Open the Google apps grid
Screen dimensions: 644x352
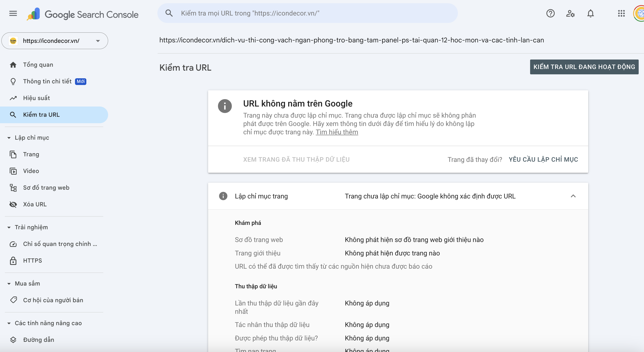(x=621, y=13)
